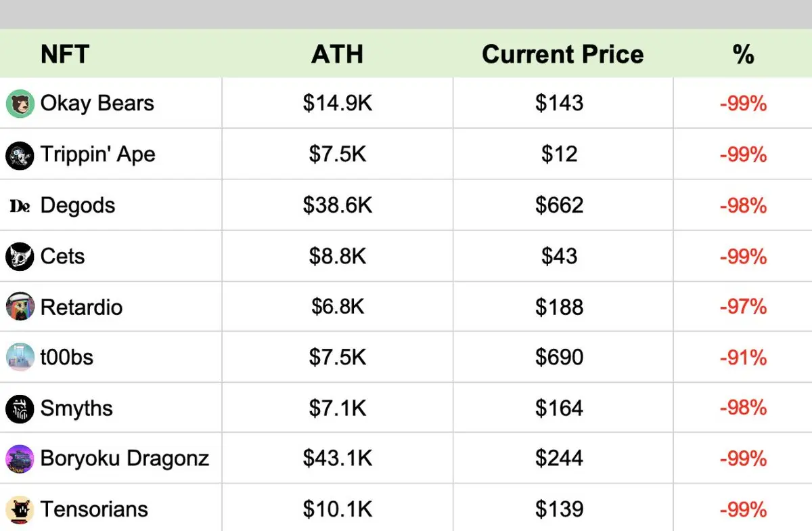The height and width of the screenshot is (531, 812).
Task: Select the Trippin' Ape $12 price cell
Action: point(559,155)
